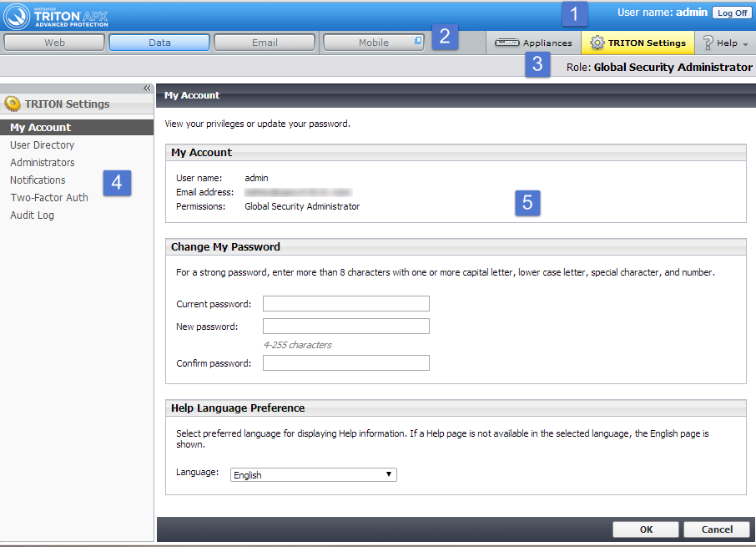
Task: Click the Appliances device icon
Action: tap(507, 43)
